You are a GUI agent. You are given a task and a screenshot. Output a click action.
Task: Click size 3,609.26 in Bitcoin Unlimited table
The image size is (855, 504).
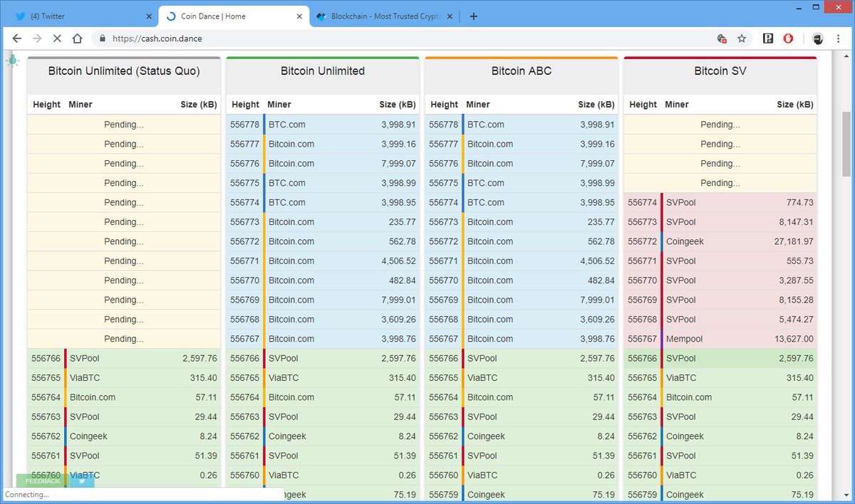click(398, 320)
